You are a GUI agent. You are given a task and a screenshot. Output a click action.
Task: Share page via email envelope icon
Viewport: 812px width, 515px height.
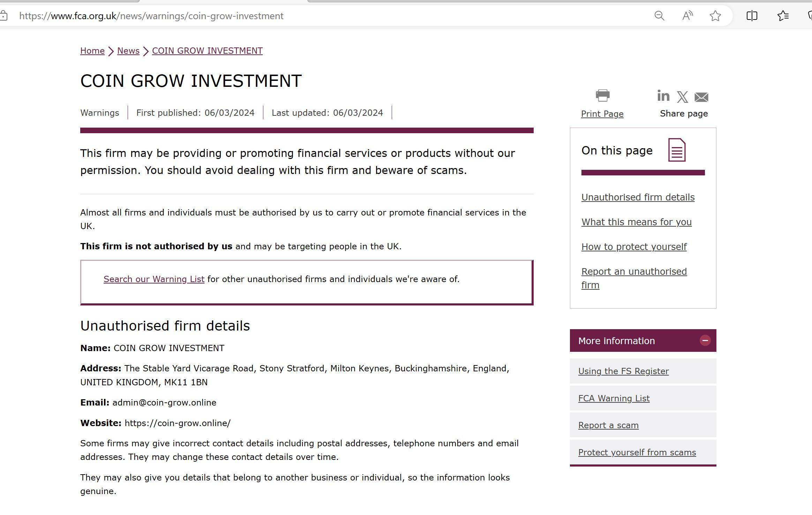click(701, 97)
